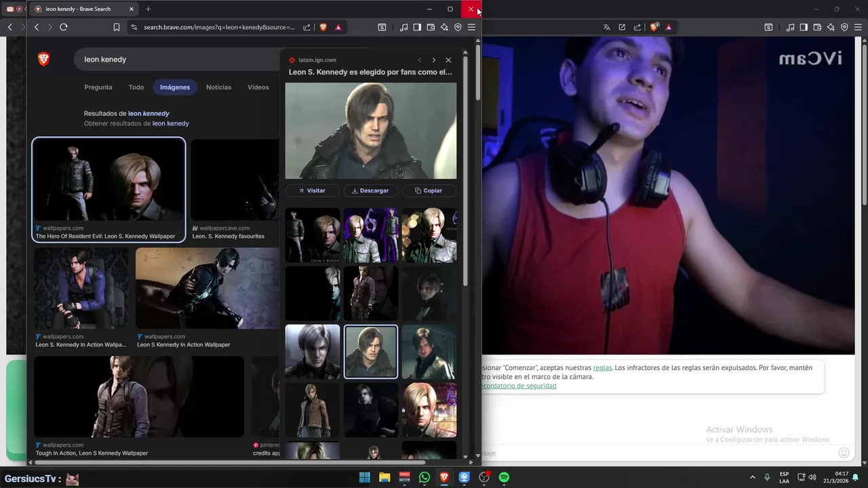Open hamburger menu in back window
Viewport: 868px width, 488px height.
[x=857, y=27]
